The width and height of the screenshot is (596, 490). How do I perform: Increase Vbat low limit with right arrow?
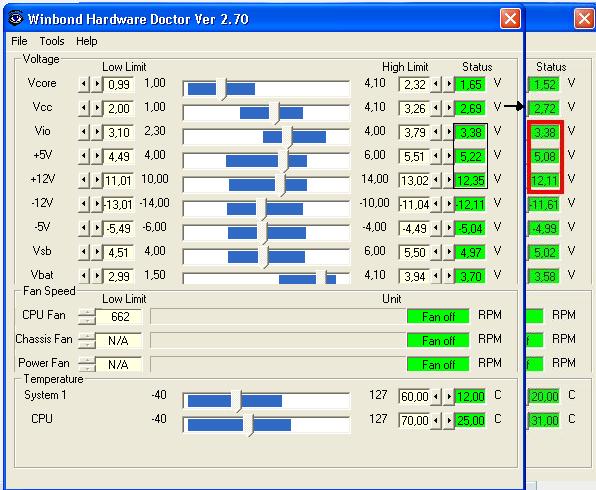coord(97,276)
